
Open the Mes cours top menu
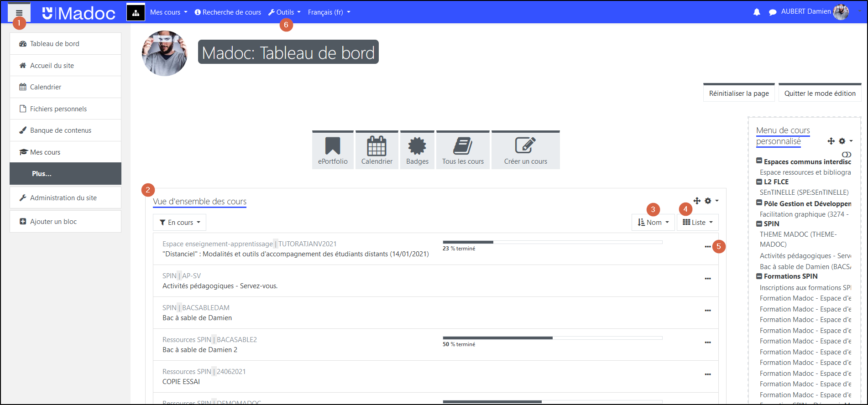pos(168,12)
